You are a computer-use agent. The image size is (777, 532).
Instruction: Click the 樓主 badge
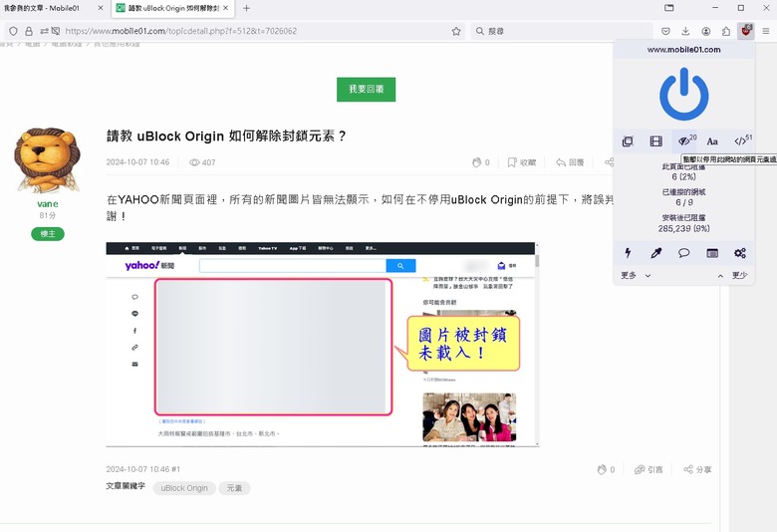(x=48, y=233)
